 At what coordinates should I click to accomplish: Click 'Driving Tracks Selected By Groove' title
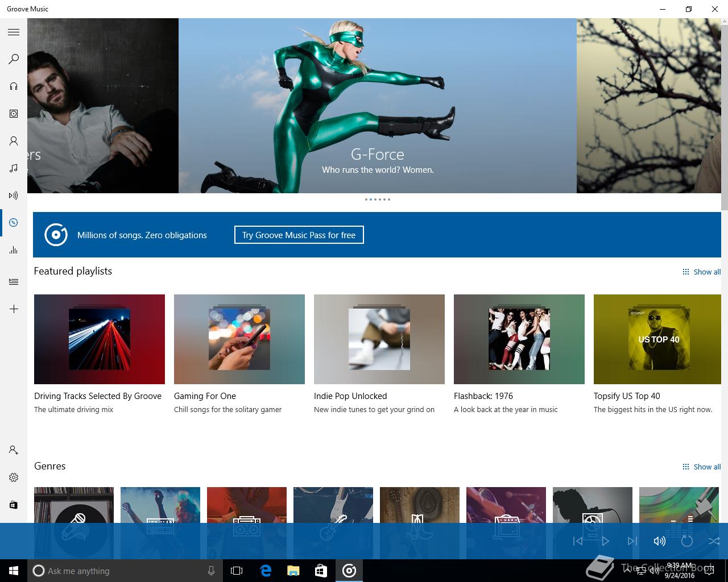coord(98,396)
